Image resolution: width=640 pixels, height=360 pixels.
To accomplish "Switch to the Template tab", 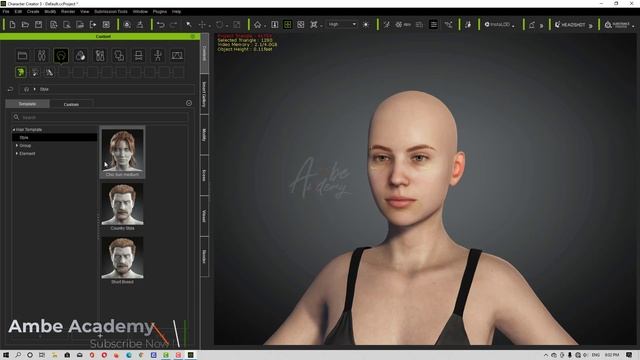I will click(x=27, y=104).
